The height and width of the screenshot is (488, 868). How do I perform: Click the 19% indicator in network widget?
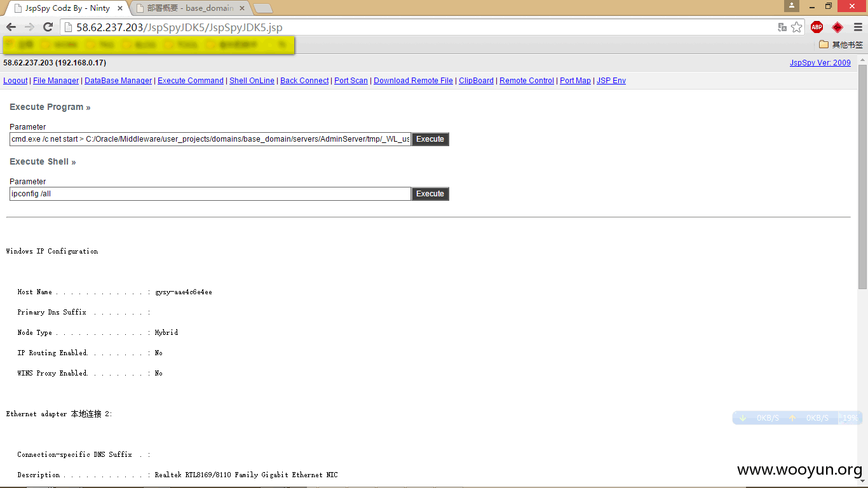(x=850, y=418)
